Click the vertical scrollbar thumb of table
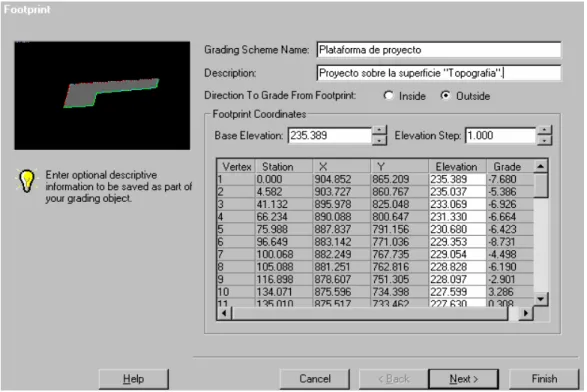 point(541,185)
